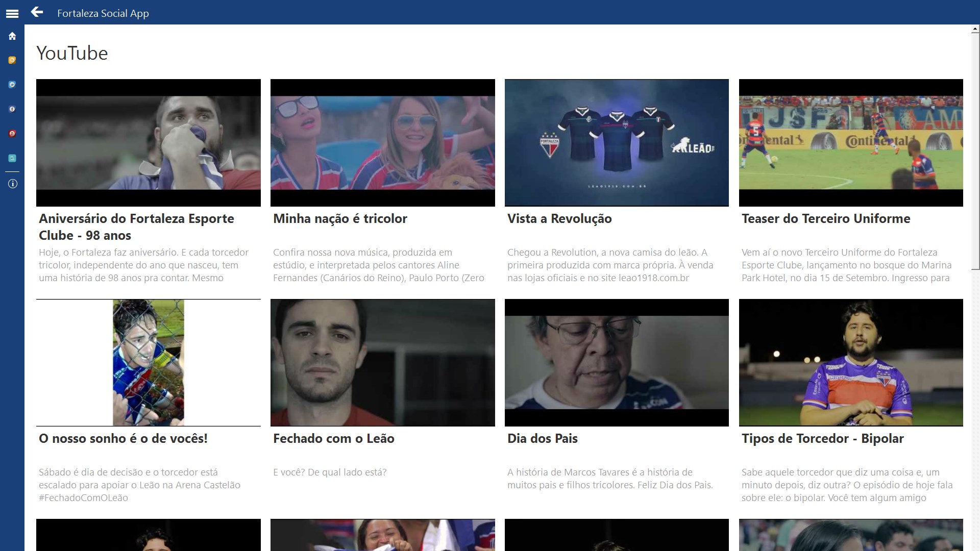The height and width of the screenshot is (551, 980).
Task: Click the scrollbar up arrow
Action: click(x=975, y=30)
